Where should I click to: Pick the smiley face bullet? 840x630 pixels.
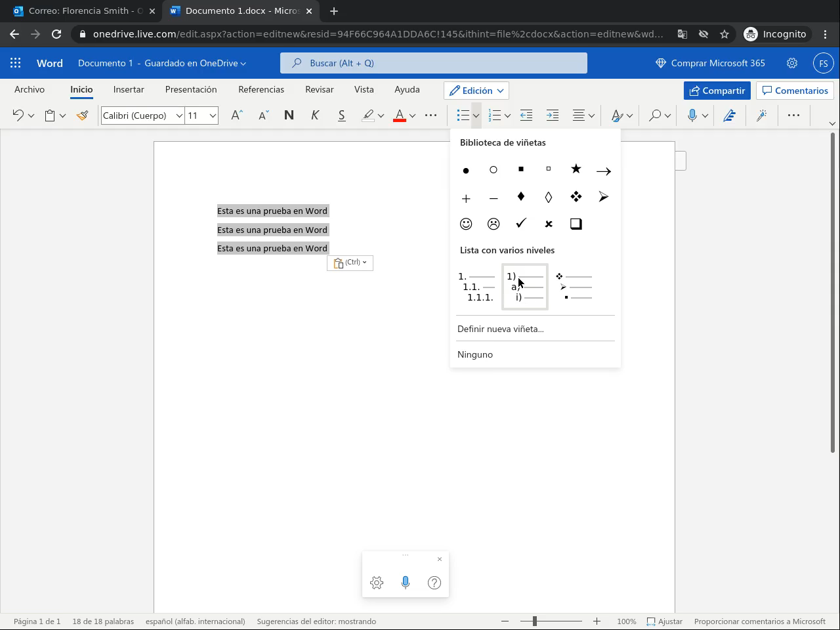click(466, 224)
